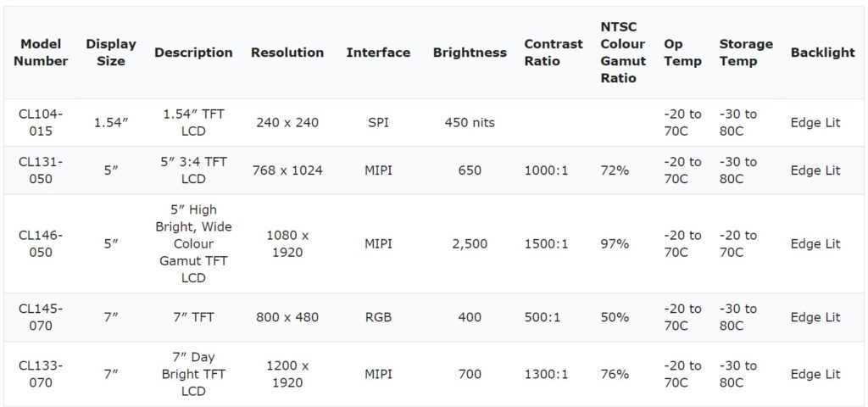The image size is (868, 407).
Task: Select the SPI interface cell
Action: 378,123
